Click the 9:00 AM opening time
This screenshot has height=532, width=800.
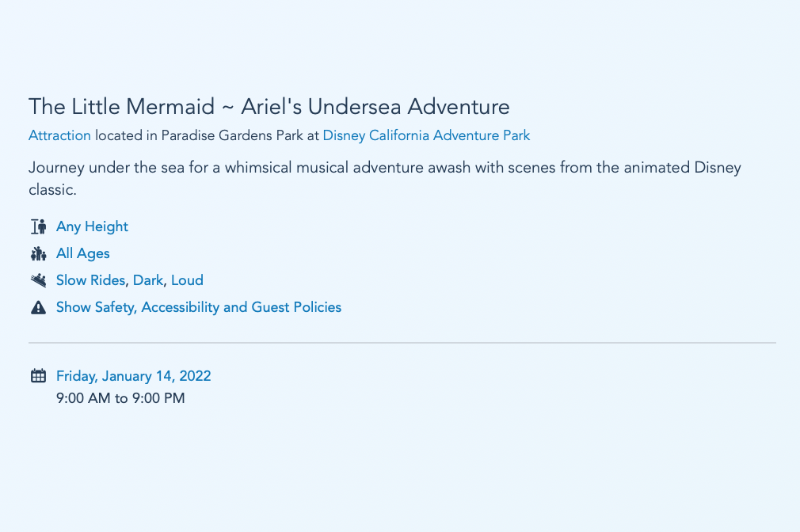click(83, 398)
